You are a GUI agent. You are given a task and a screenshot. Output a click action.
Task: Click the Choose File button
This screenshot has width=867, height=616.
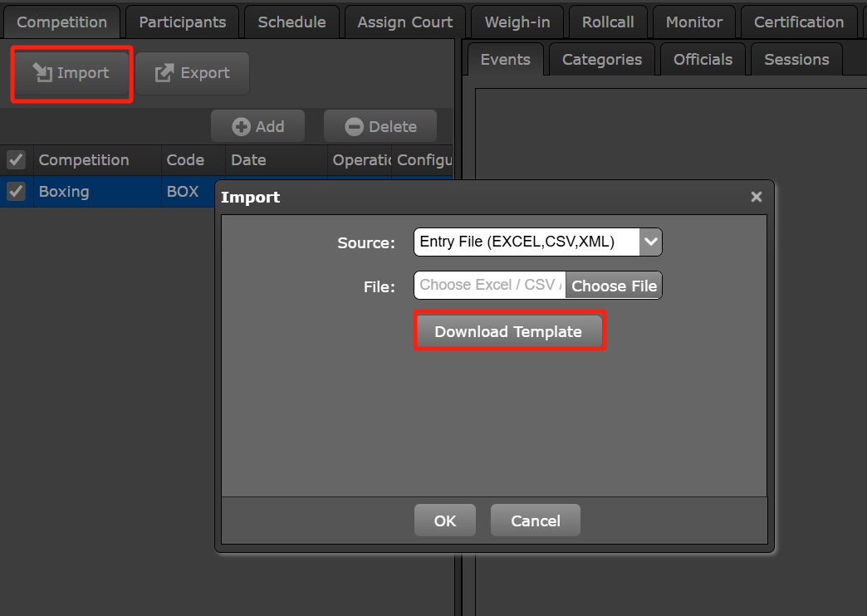tap(614, 286)
